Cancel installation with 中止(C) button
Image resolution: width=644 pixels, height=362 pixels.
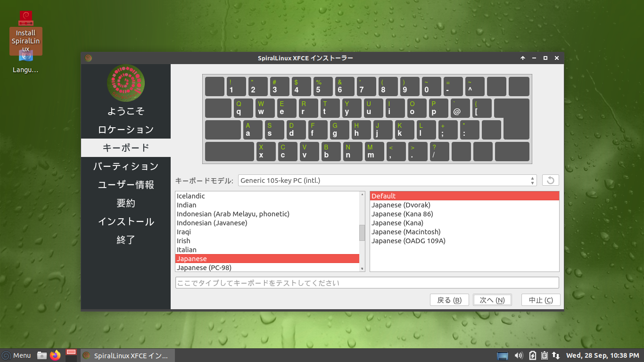click(541, 300)
